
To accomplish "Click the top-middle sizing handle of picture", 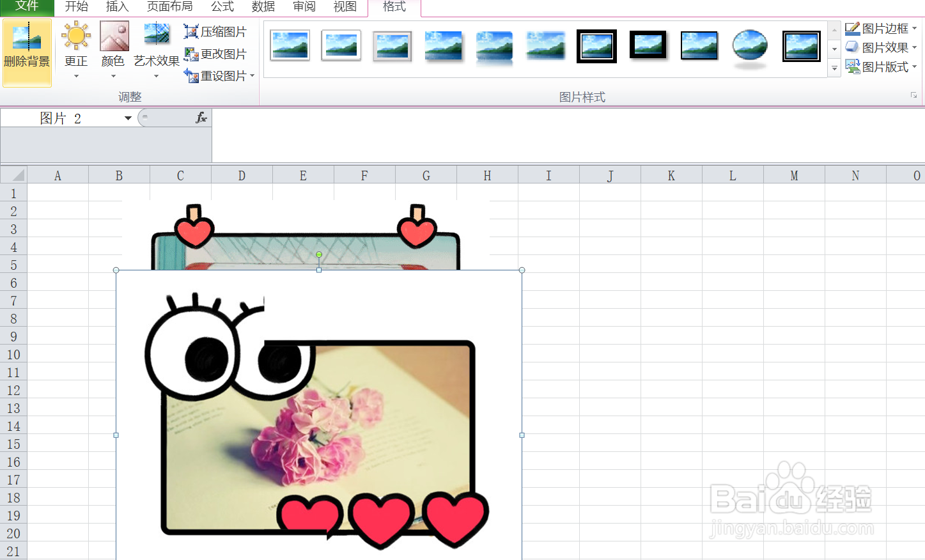I will [319, 270].
